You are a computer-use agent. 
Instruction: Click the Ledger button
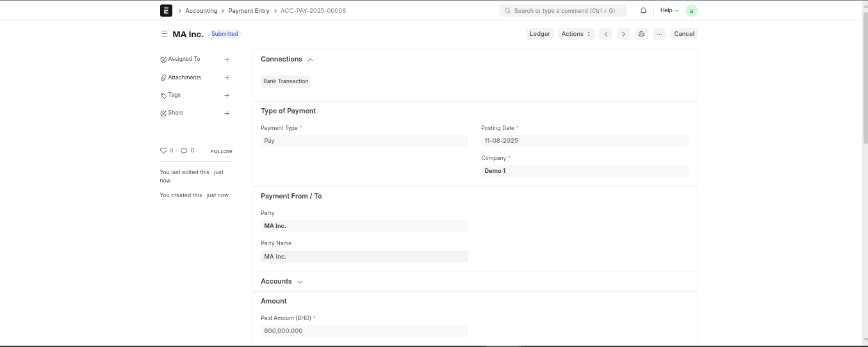coord(539,34)
